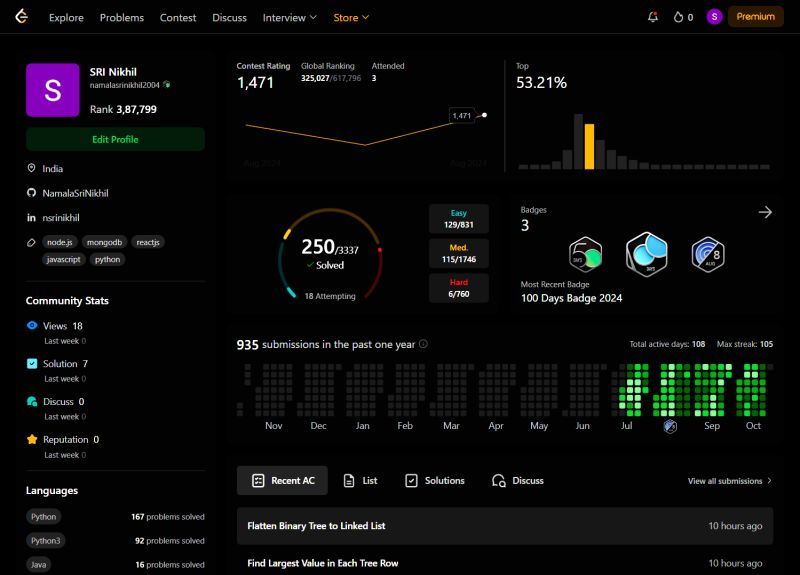Click the monthly badge under the heatmap
Screen dimensions: 800x575
[670, 426]
